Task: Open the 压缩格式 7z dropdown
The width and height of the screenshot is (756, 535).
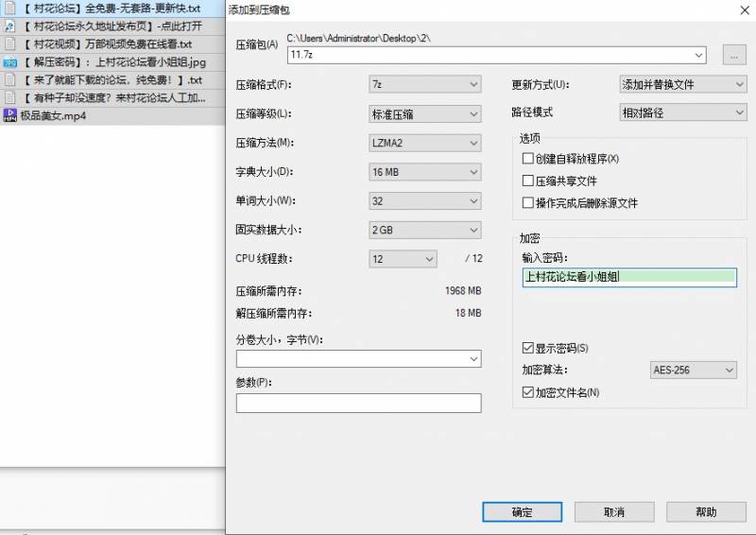Action: 425,85
